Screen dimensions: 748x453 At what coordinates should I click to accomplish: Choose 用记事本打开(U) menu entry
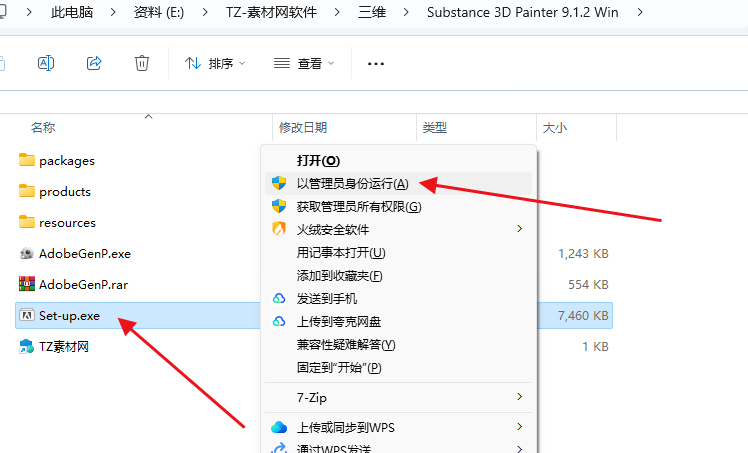coord(398,252)
